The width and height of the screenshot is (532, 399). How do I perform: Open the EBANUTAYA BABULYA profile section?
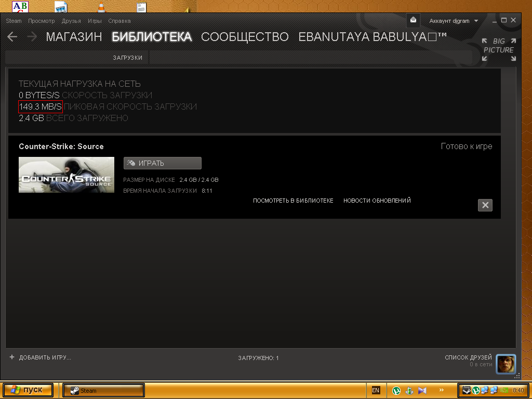[373, 37]
